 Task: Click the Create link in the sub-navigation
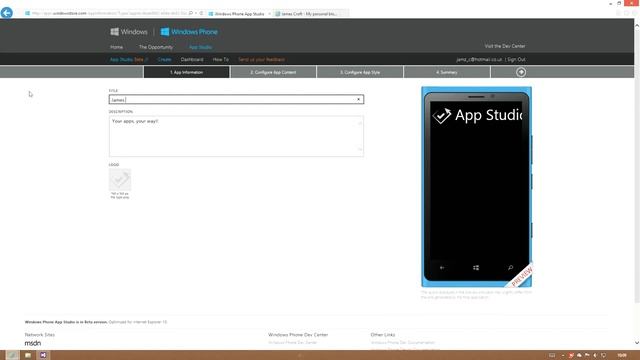(164, 60)
